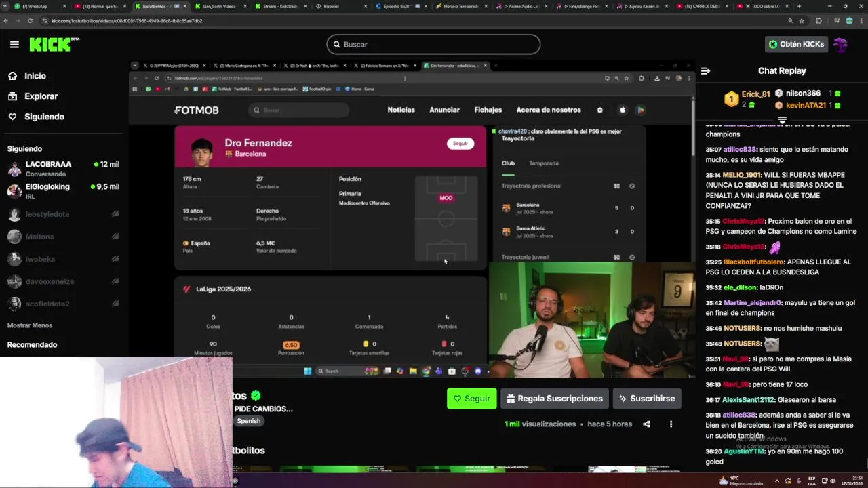
Task: Click the browser address bar URL
Action: (x=127, y=21)
